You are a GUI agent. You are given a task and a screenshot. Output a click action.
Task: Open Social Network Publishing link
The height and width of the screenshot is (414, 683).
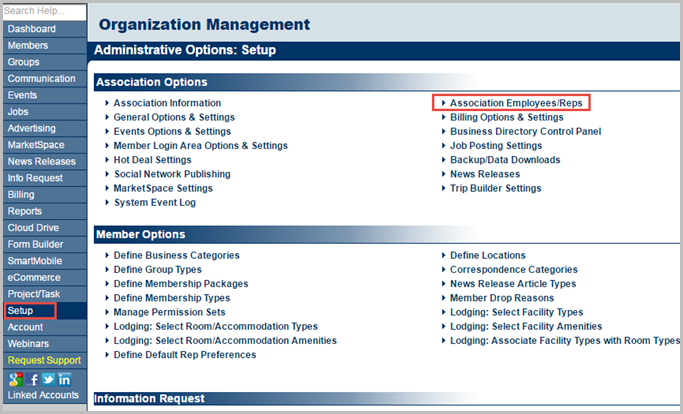point(172,174)
